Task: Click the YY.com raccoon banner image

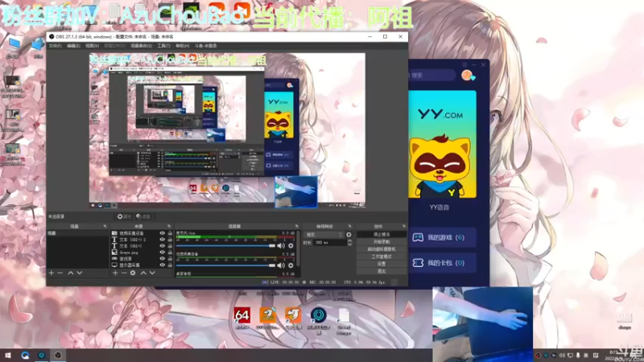Action: point(442,144)
